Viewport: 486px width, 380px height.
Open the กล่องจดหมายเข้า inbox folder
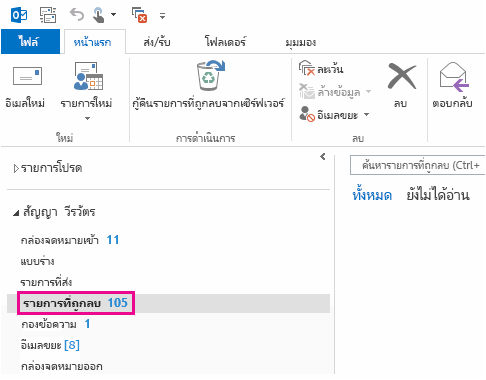(70, 240)
